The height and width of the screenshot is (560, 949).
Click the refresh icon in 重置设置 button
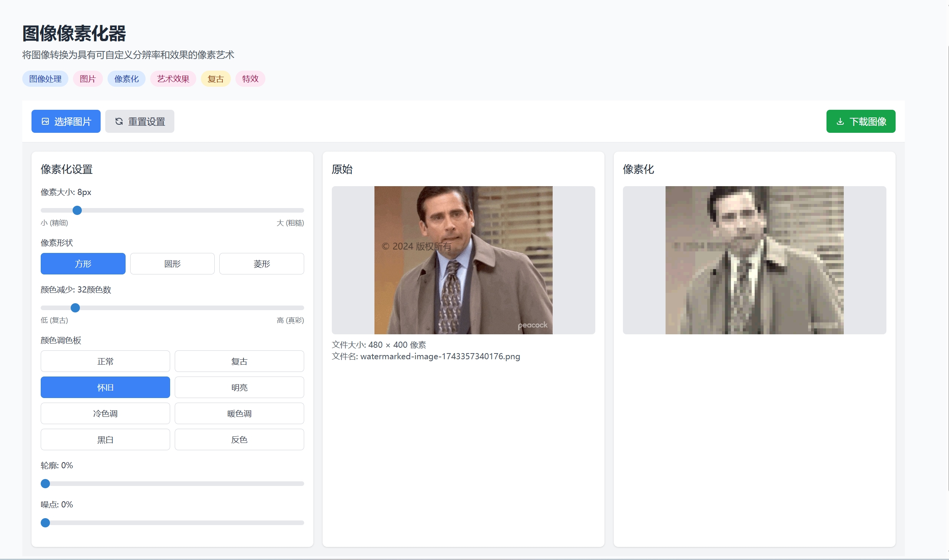click(119, 121)
